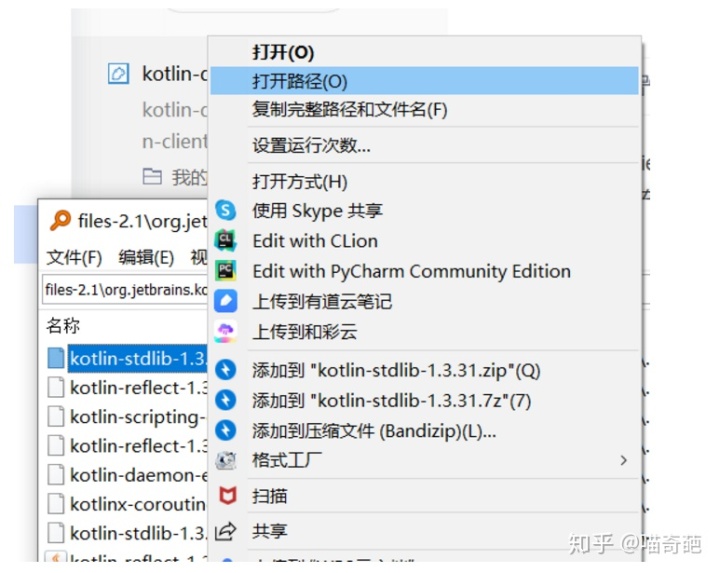The width and height of the screenshot is (720, 573).
Task: Select the kotlinx-coroutin file row
Action: [x=127, y=504]
